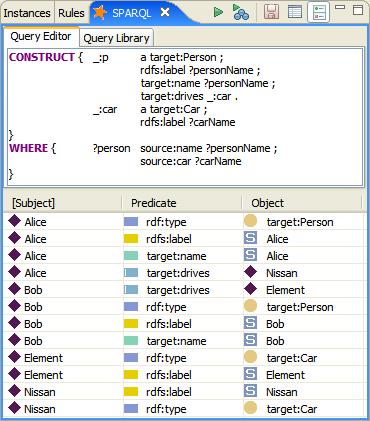
Task: Click the target:name predicate in Bob's row
Action: pyautogui.click(x=176, y=341)
